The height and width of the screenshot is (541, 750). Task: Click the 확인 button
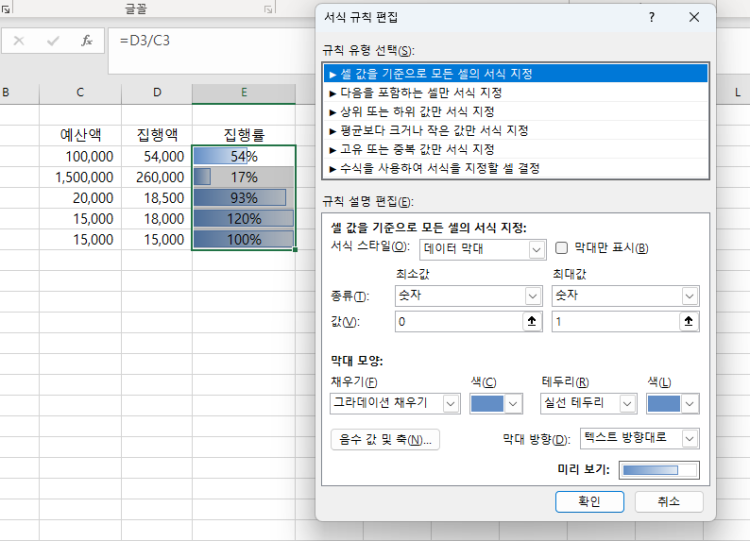(589, 501)
